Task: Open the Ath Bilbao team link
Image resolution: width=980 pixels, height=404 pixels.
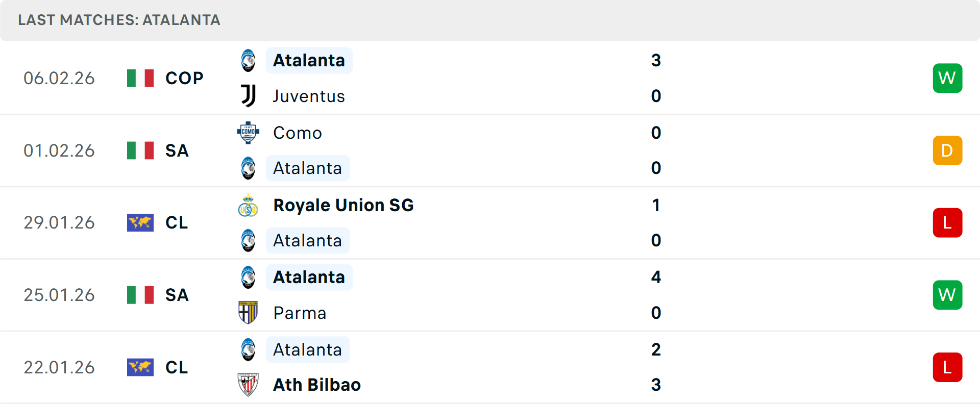Action: tap(316, 385)
